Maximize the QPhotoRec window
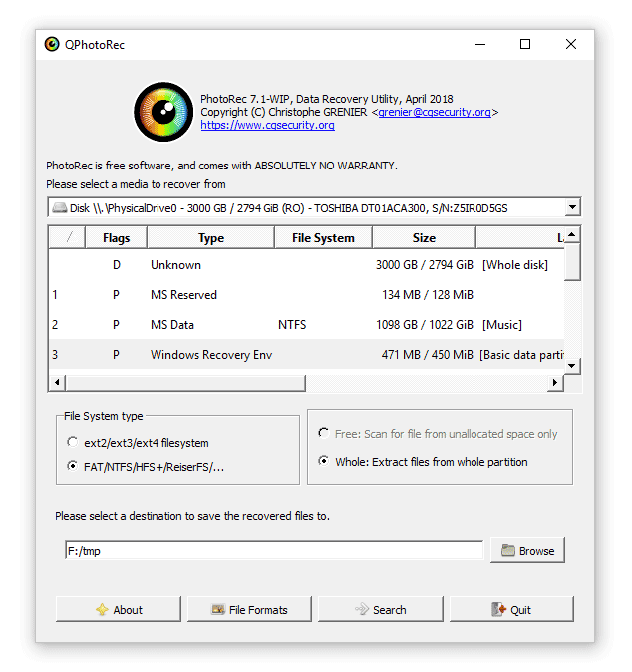 coord(525,44)
